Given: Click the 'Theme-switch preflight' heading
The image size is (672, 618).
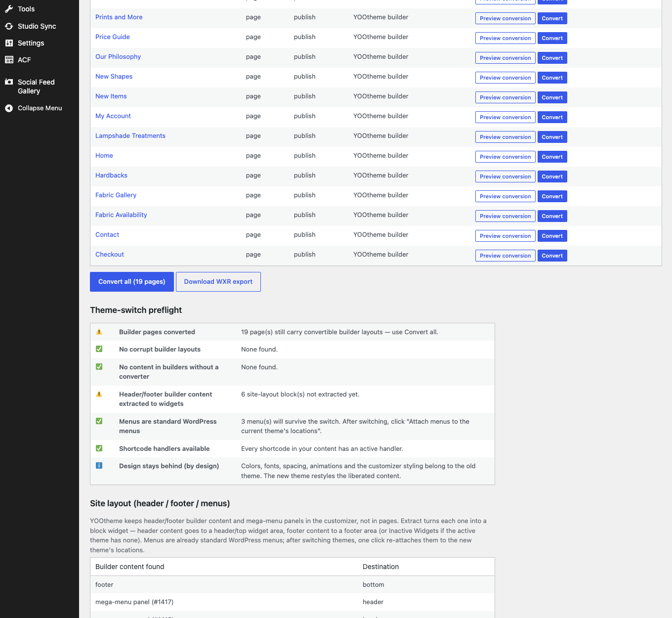Looking at the screenshot, I should coord(136,310).
